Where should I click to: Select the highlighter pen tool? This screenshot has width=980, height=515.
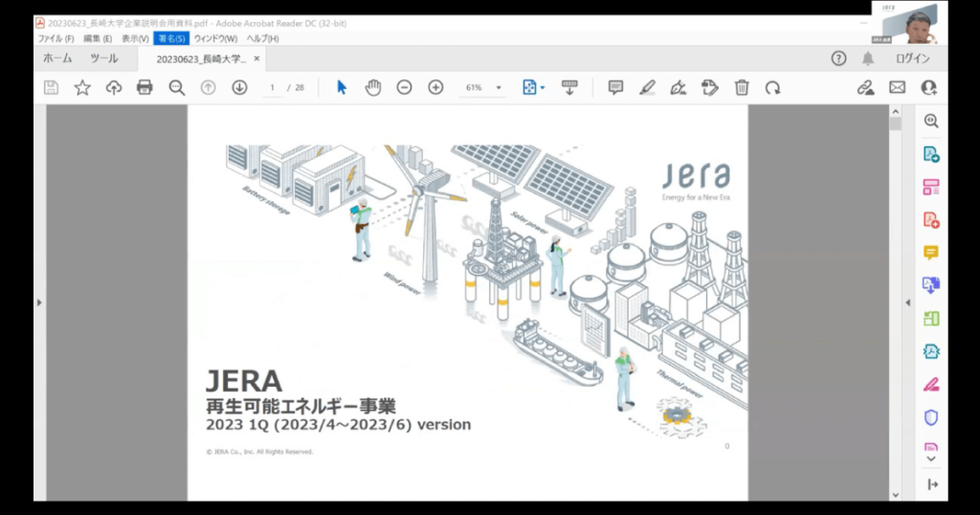(x=648, y=87)
